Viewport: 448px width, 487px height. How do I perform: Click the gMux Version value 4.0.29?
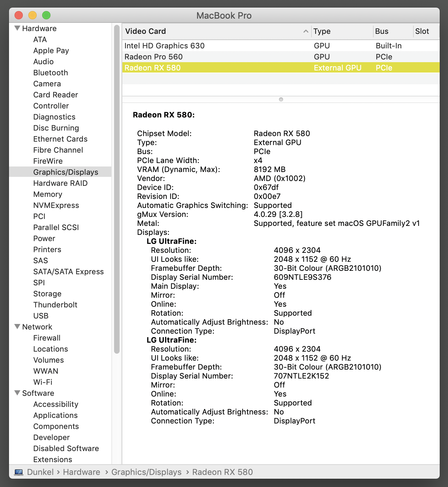tap(278, 214)
